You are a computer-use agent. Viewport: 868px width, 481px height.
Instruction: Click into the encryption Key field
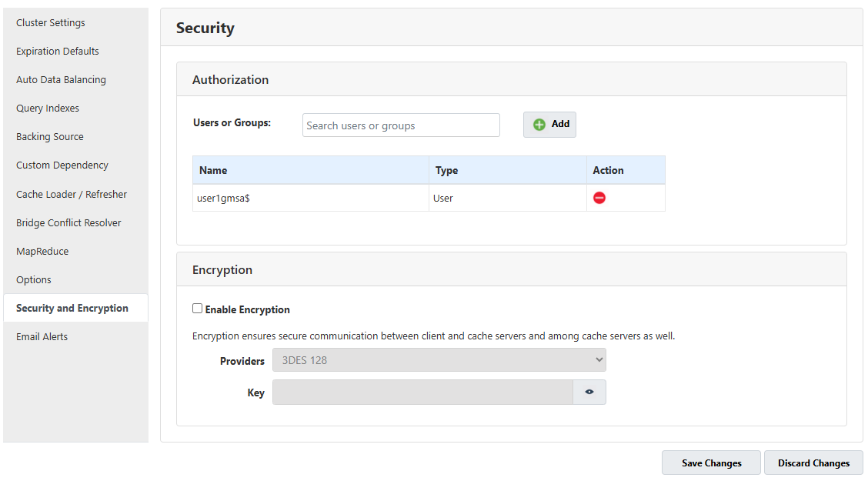click(422, 392)
